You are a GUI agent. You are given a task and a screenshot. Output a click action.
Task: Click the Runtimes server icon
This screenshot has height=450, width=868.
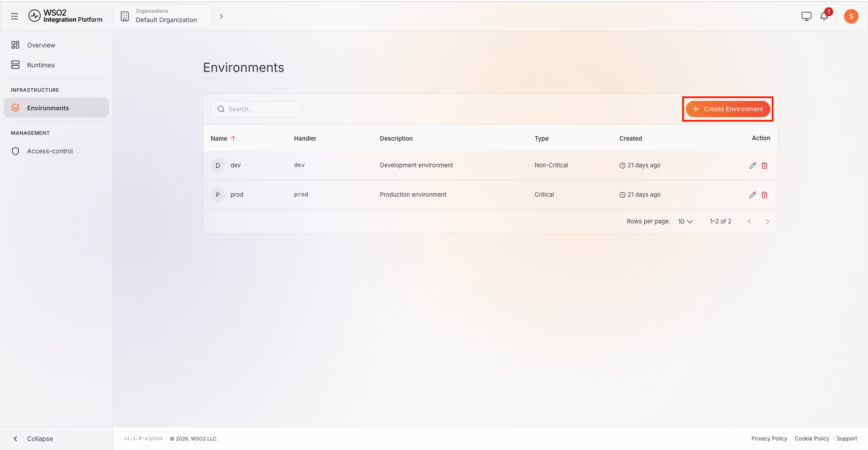point(15,65)
